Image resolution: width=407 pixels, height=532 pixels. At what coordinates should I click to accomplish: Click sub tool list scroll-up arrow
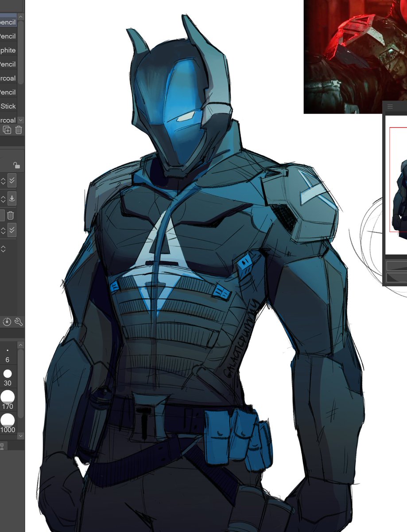[21, 17]
